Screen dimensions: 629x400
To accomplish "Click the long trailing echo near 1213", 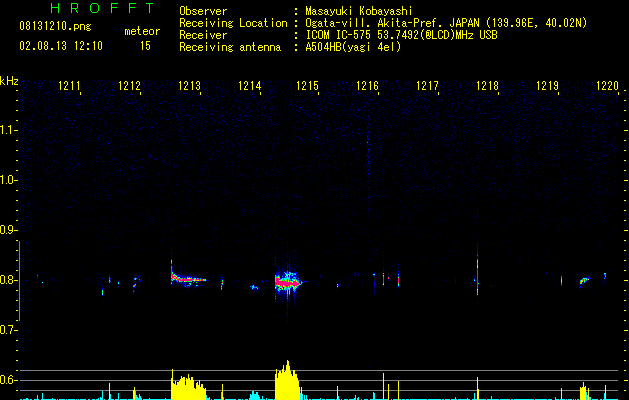I will tap(189, 278).
